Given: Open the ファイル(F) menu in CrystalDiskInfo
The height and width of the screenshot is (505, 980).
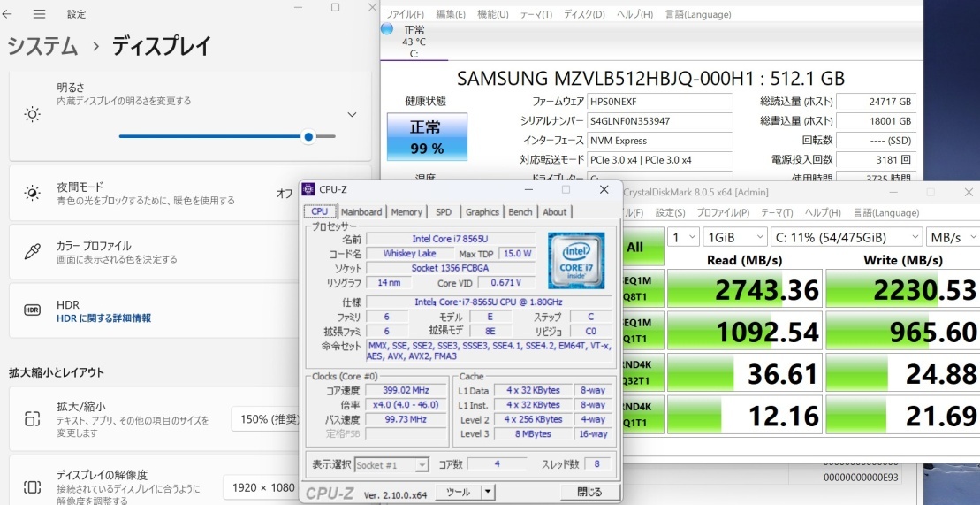Looking at the screenshot, I should (x=405, y=14).
